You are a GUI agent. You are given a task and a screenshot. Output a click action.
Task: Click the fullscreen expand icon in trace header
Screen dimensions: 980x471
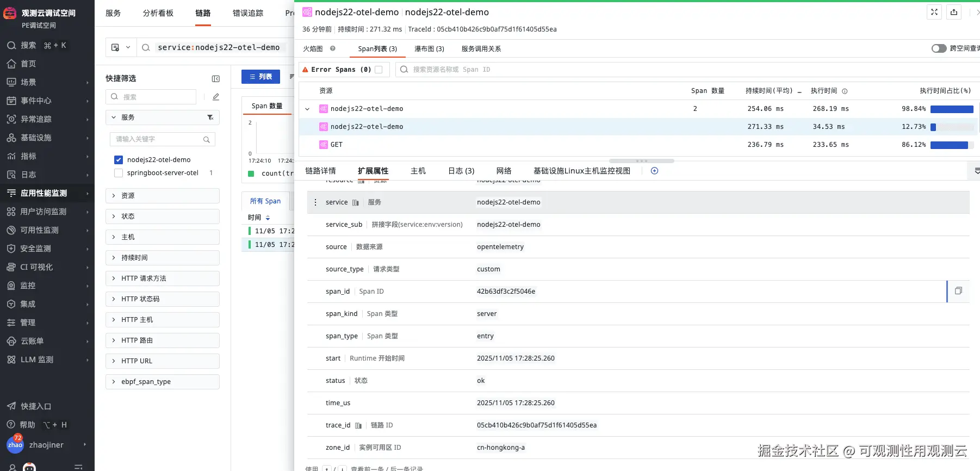(x=934, y=12)
